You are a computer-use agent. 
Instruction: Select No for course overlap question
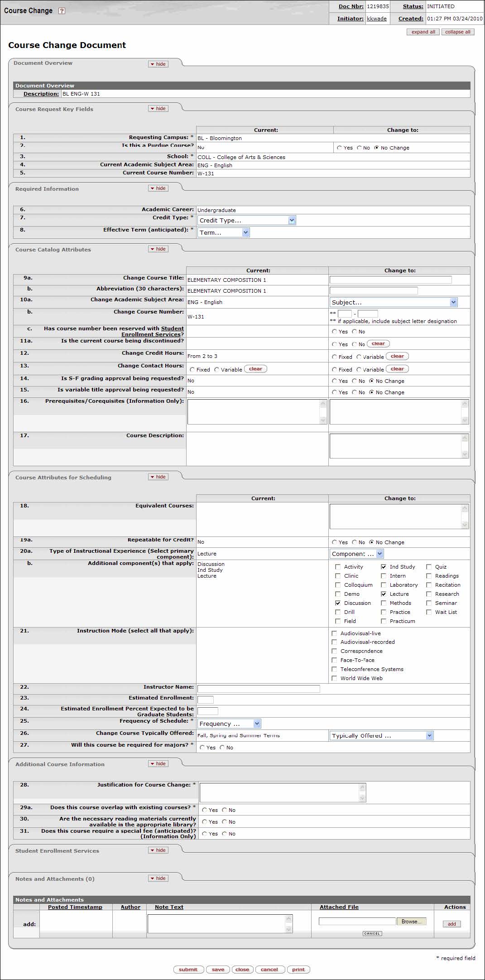pyautogui.click(x=224, y=811)
